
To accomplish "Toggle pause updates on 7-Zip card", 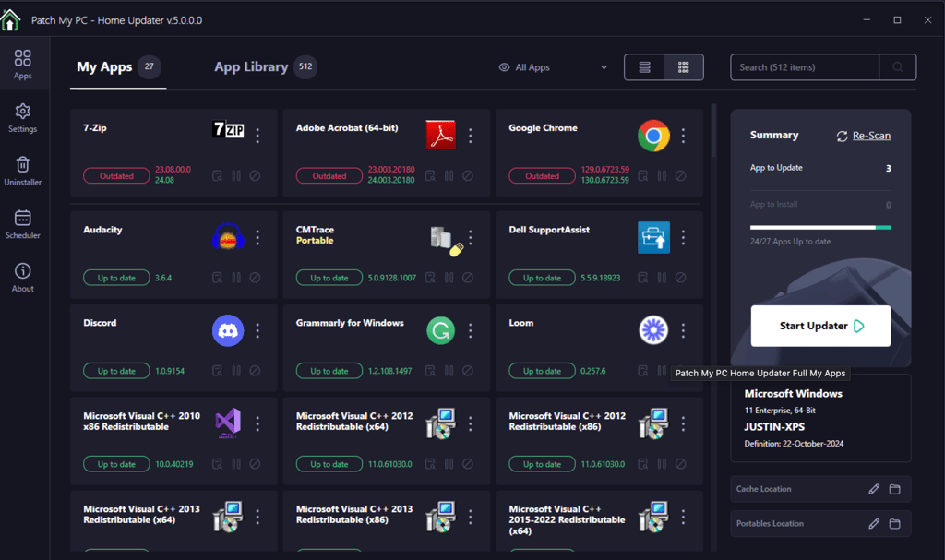I will click(236, 175).
